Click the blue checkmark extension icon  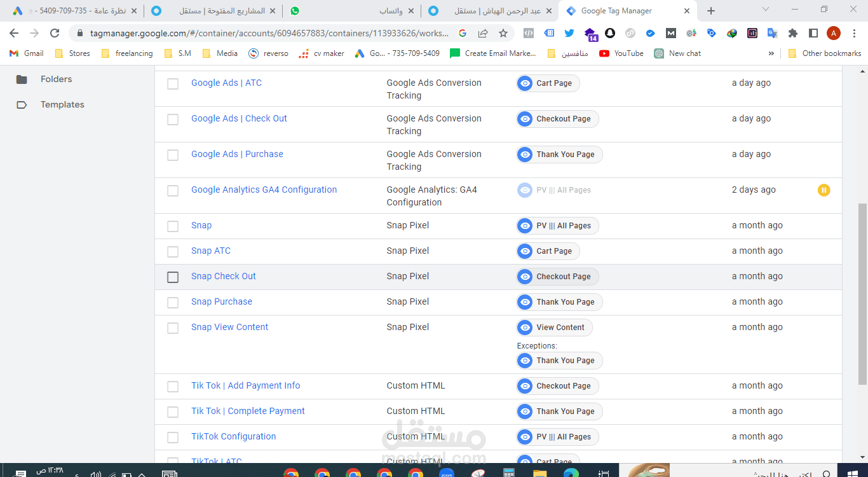click(x=651, y=33)
